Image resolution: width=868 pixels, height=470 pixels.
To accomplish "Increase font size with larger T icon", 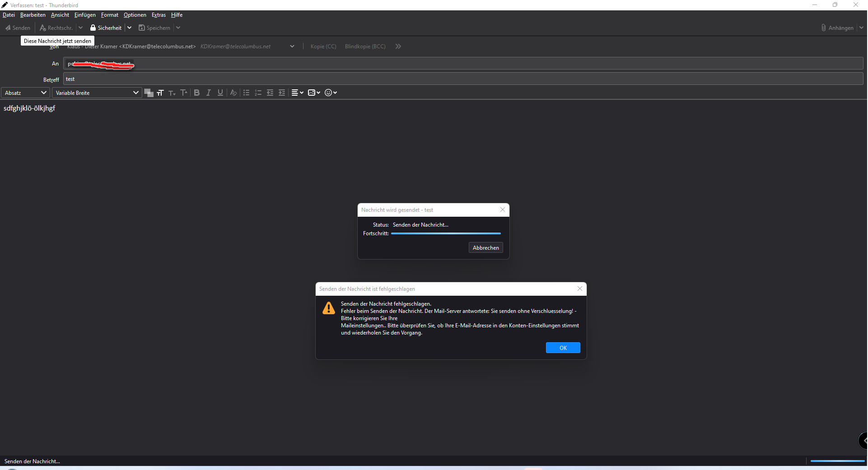I will point(183,93).
